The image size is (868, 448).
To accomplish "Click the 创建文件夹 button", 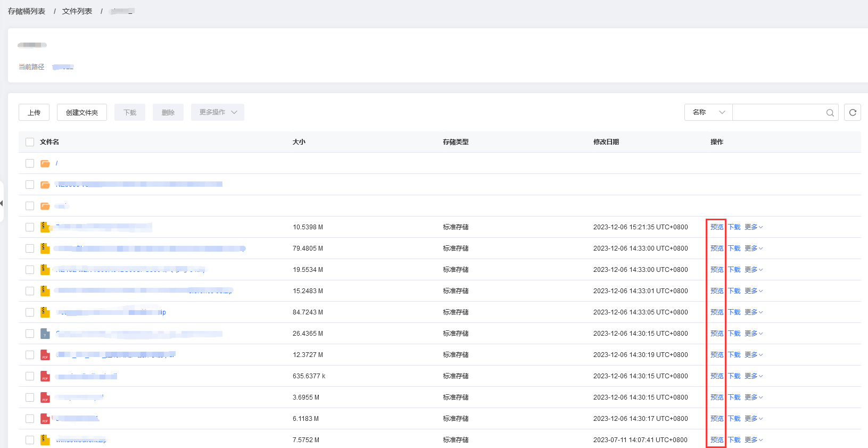I will point(82,112).
